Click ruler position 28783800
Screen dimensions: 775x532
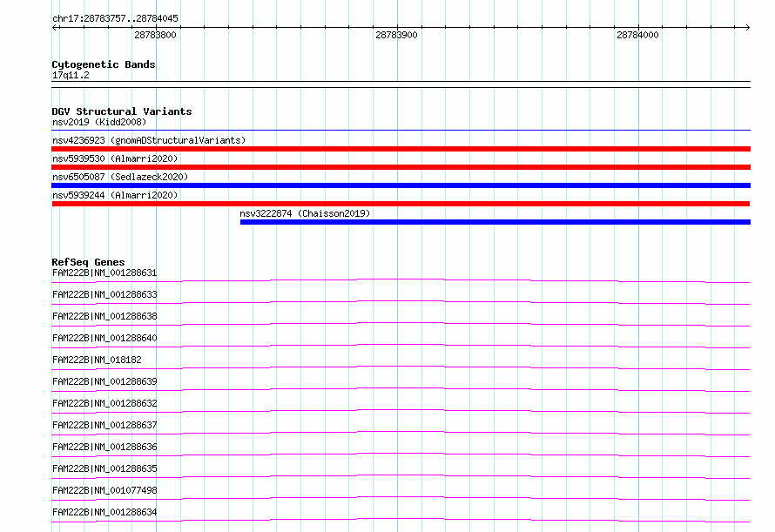pos(155,35)
